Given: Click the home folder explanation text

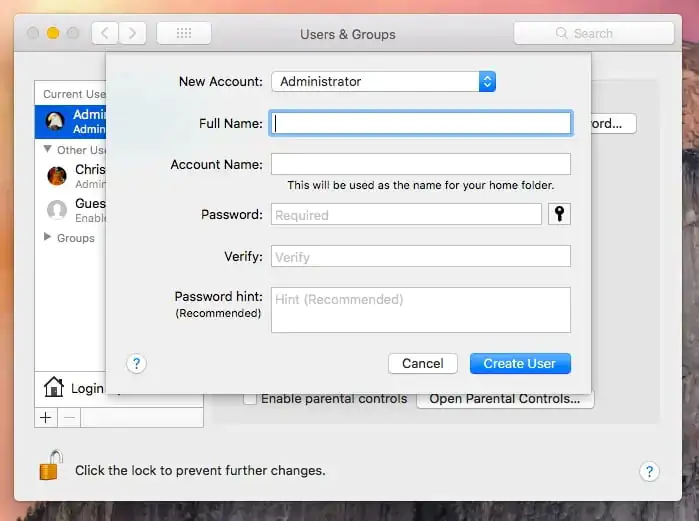Looking at the screenshot, I should pos(421,185).
